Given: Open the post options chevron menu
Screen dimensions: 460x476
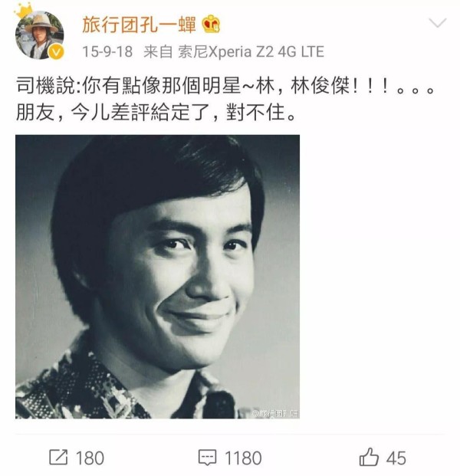Looking at the screenshot, I should [437, 23].
